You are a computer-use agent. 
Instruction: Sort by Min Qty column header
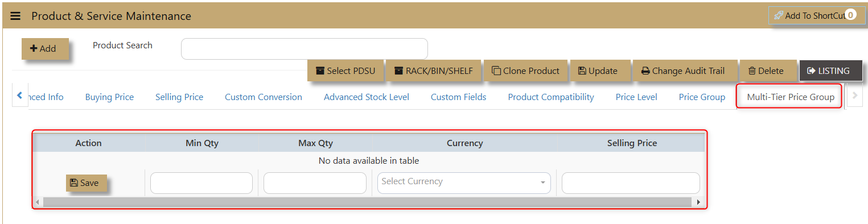point(202,143)
